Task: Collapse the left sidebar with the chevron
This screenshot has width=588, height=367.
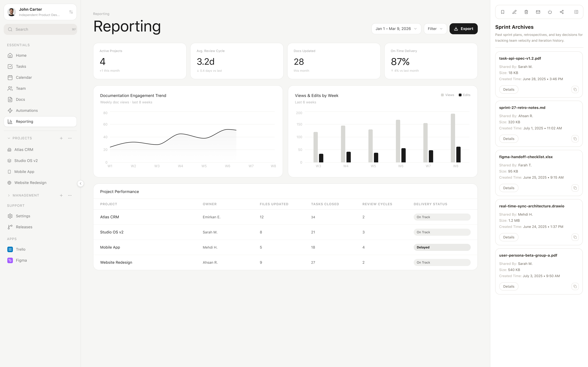Action: point(80,183)
